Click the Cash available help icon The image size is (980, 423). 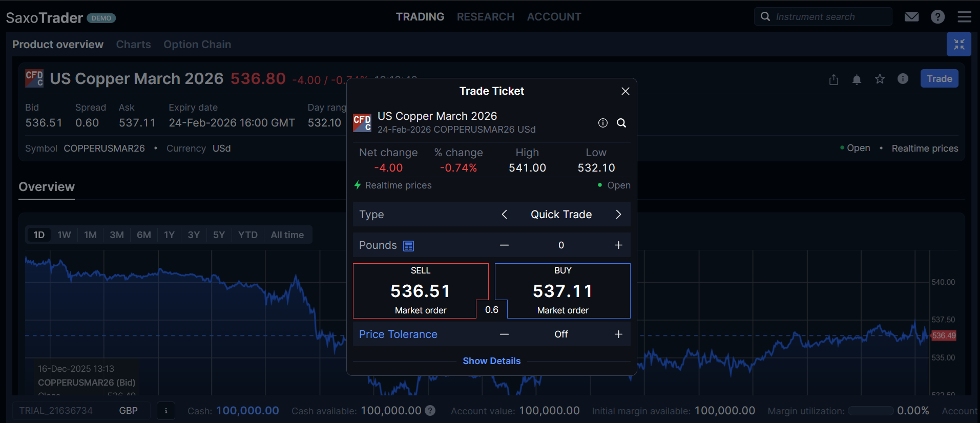click(x=430, y=411)
